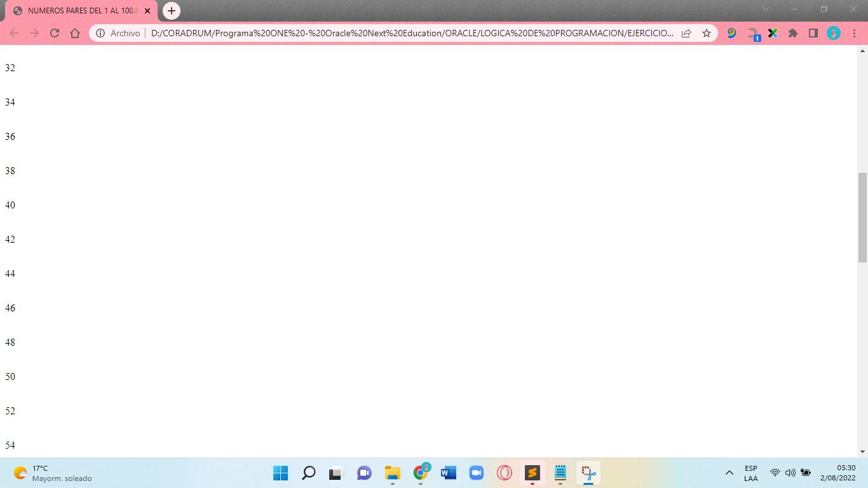Viewport: 868px width, 488px height.
Task: Click the extension icon showing badge 1
Action: click(x=752, y=33)
